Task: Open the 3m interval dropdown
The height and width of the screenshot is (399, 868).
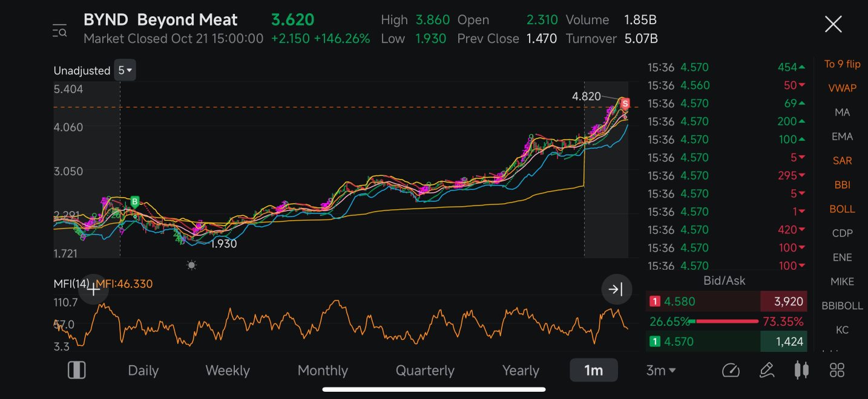Action: [x=661, y=370]
